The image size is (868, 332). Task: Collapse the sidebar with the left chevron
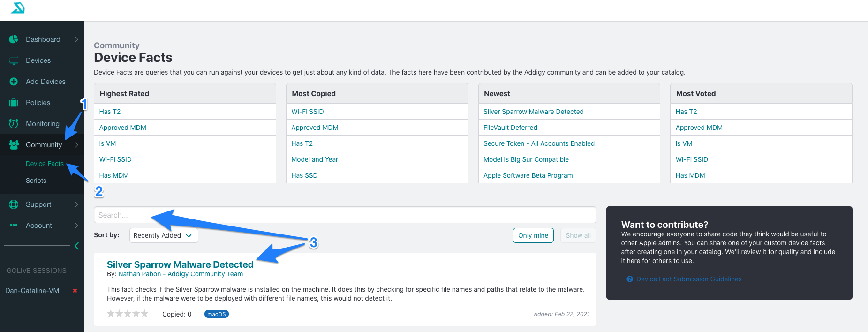click(x=76, y=246)
